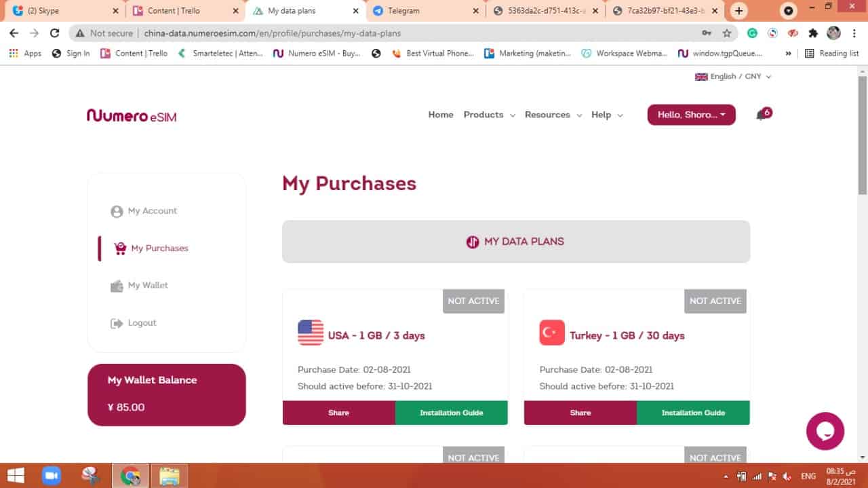Expand the Resources dropdown menu

553,115
